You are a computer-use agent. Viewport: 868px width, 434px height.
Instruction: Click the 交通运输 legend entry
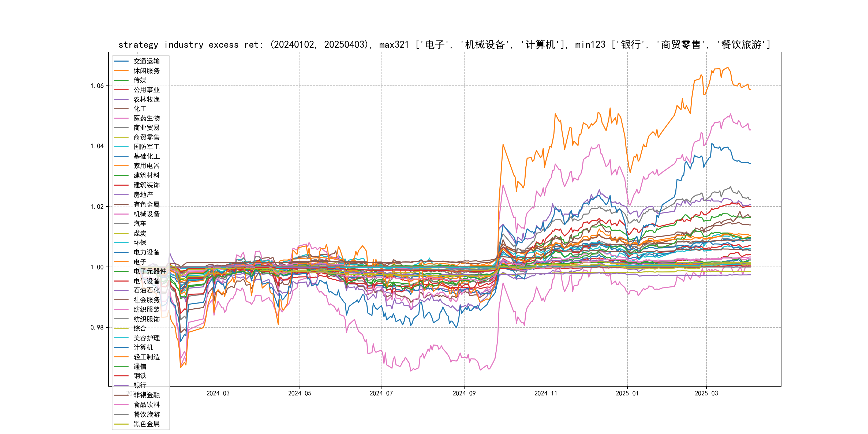146,61
